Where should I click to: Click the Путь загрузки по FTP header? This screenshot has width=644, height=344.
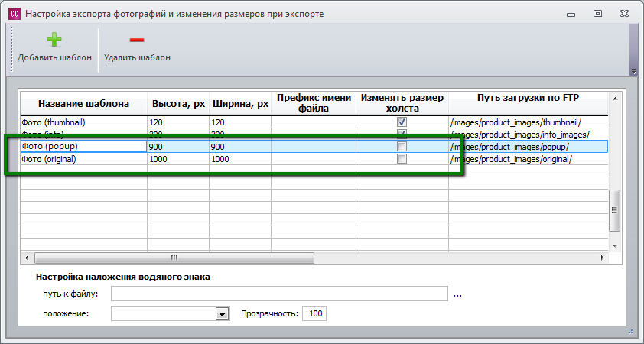pos(529,103)
